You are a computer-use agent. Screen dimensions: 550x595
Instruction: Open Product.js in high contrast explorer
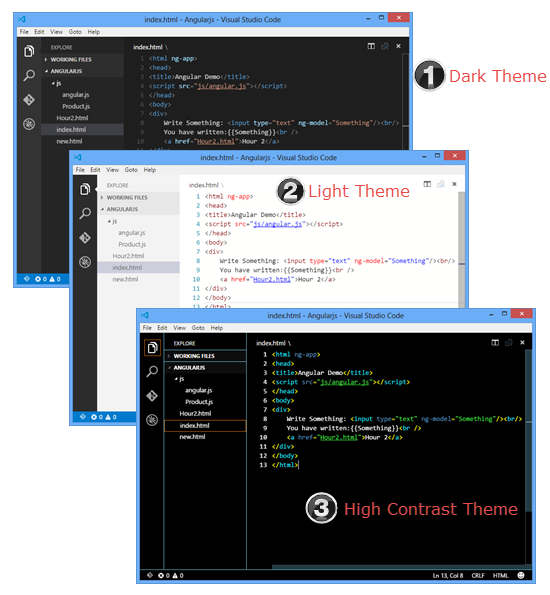tap(199, 402)
